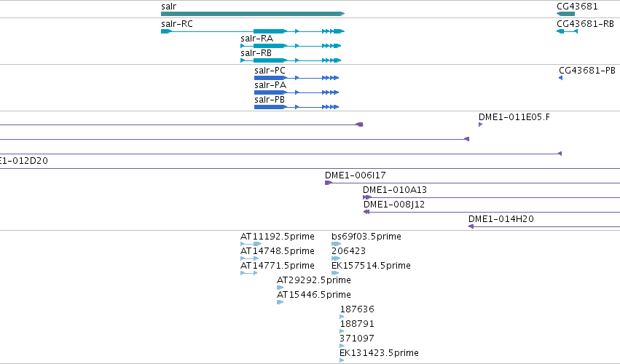Click the AT29292.5prime label

[x=314, y=280]
